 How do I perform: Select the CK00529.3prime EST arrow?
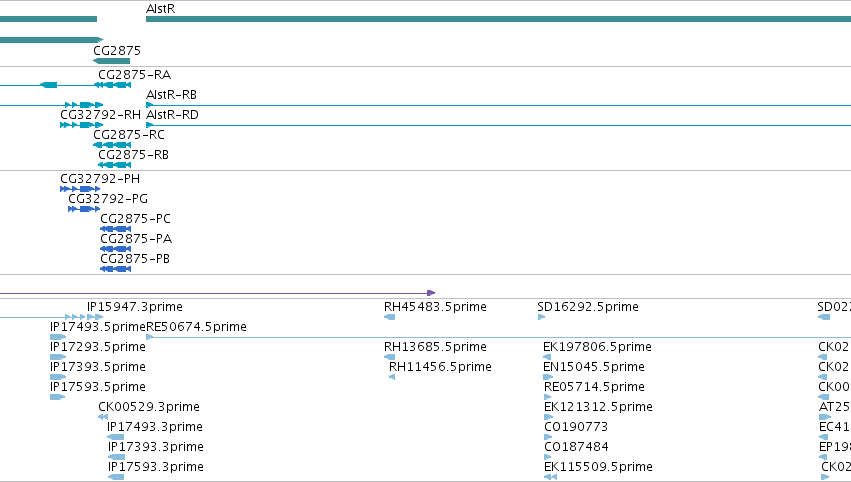(x=103, y=417)
